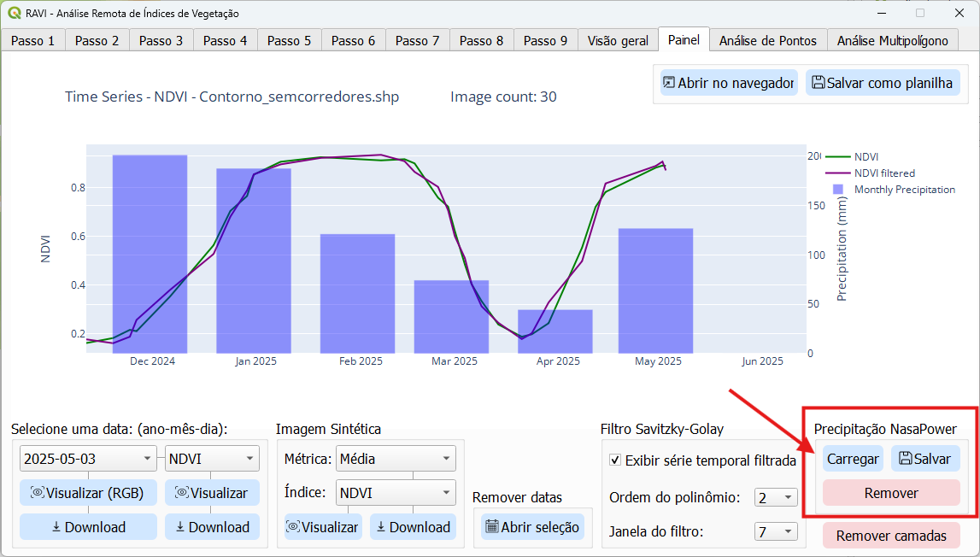Open chart in browser via Abrir no navegador

(729, 83)
